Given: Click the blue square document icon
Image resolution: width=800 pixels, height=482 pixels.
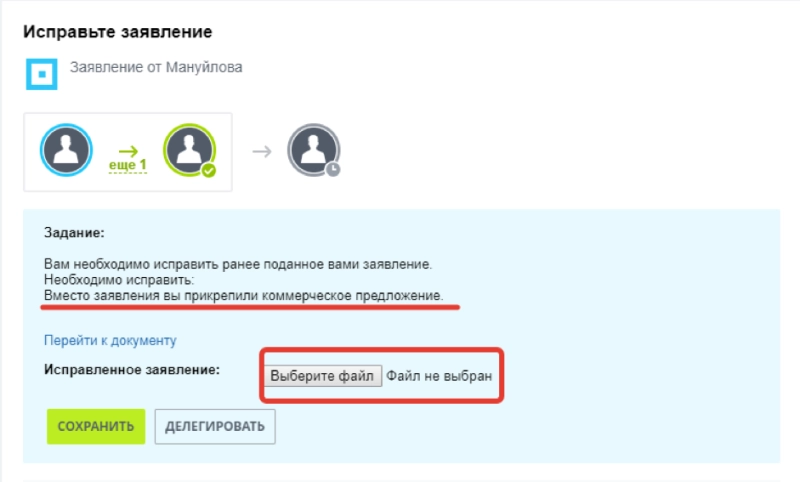Looking at the screenshot, I should point(40,75).
